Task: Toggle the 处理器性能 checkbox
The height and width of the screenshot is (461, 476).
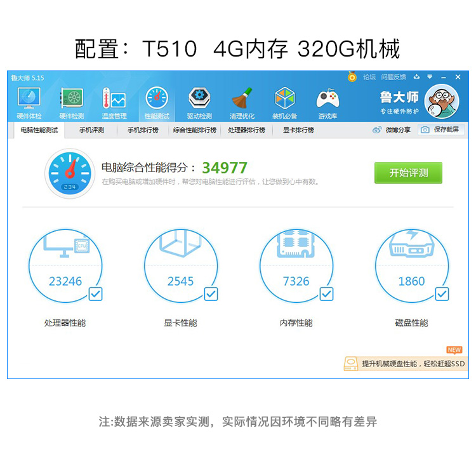Action: [96, 294]
